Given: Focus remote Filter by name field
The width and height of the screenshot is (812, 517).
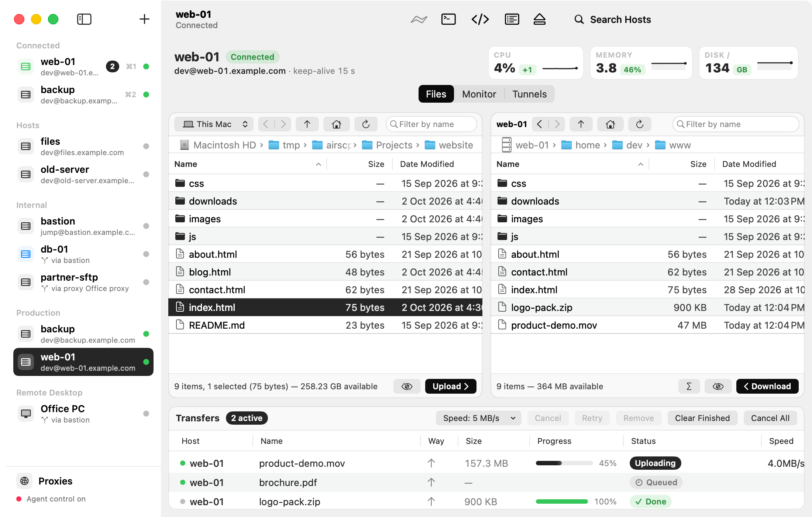Looking at the screenshot, I should 736,124.
